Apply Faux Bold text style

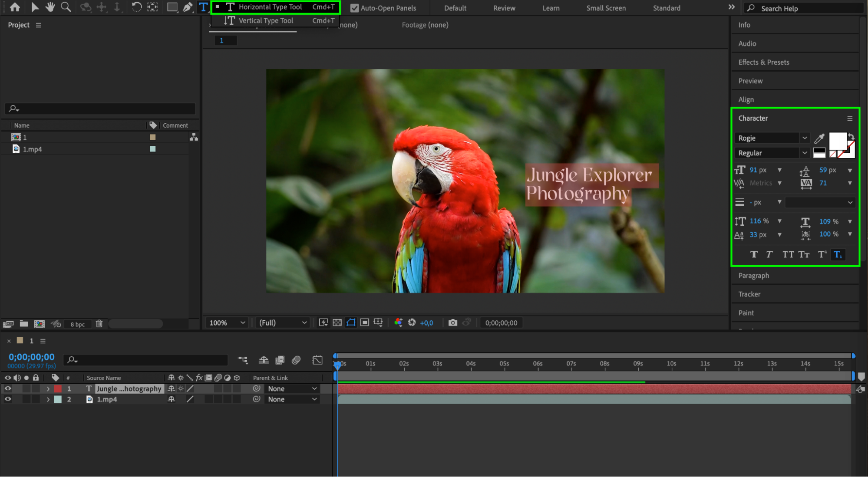(754, 254)
